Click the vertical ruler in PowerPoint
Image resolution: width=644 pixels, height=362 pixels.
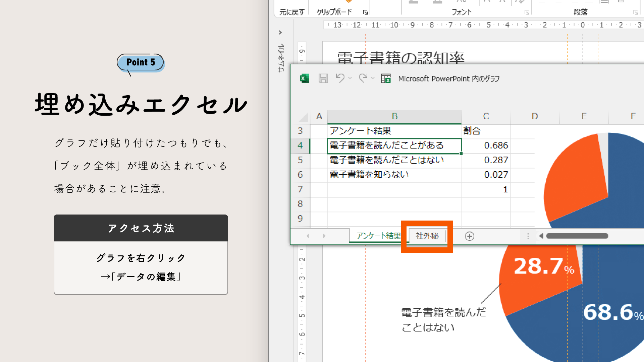[x=302, y=303]
